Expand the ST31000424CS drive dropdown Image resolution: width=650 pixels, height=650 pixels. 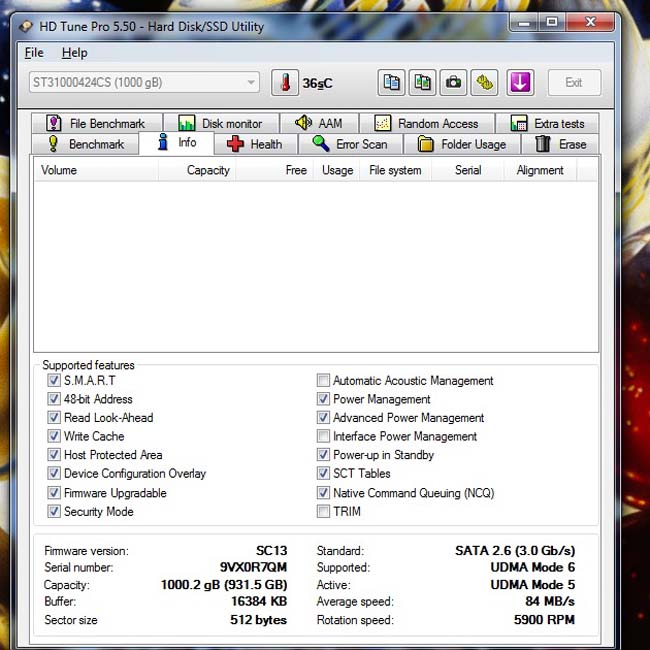coord(144,82)
